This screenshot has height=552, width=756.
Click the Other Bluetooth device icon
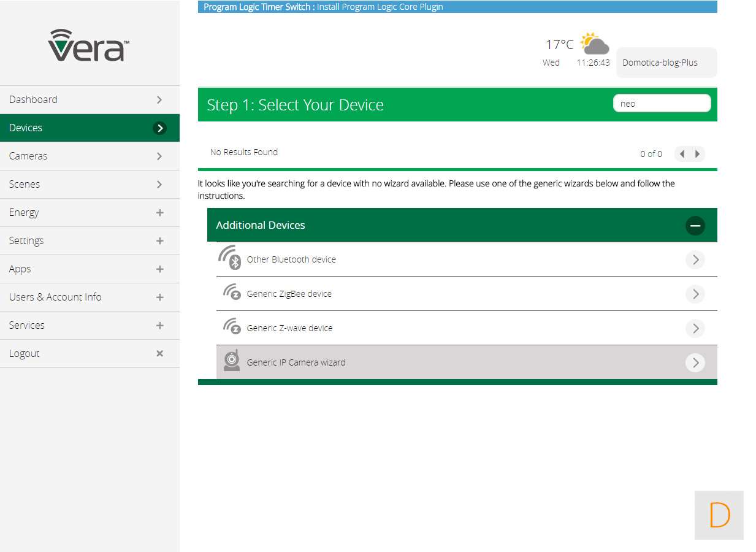click(230, 258)
